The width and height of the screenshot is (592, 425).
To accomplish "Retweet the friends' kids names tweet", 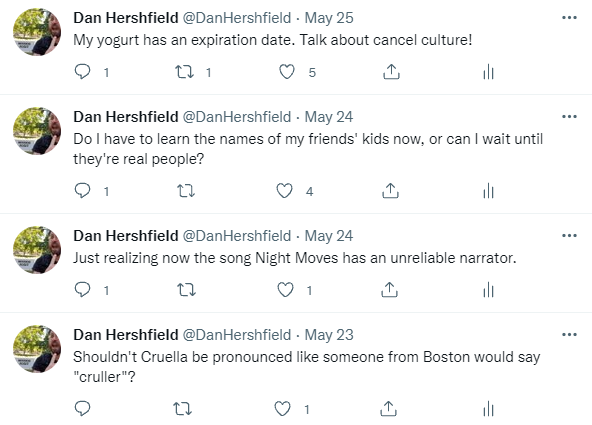I will 186,191.
